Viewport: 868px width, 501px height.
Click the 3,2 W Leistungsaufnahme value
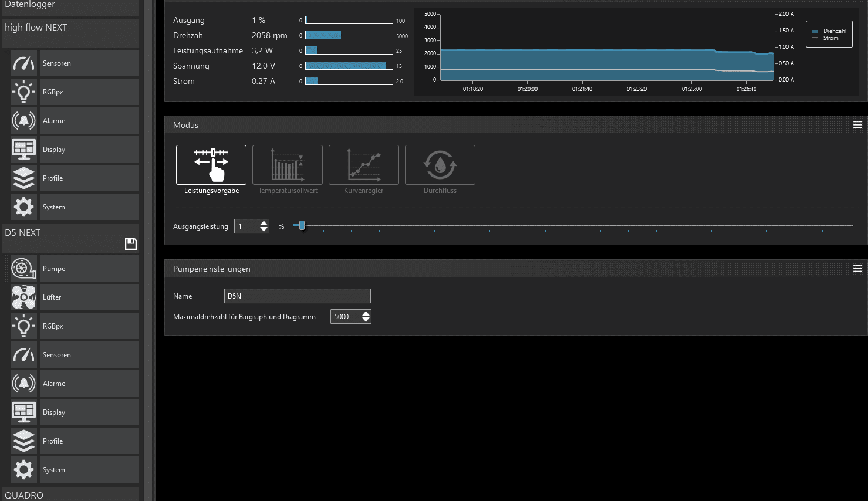(262, 50)
